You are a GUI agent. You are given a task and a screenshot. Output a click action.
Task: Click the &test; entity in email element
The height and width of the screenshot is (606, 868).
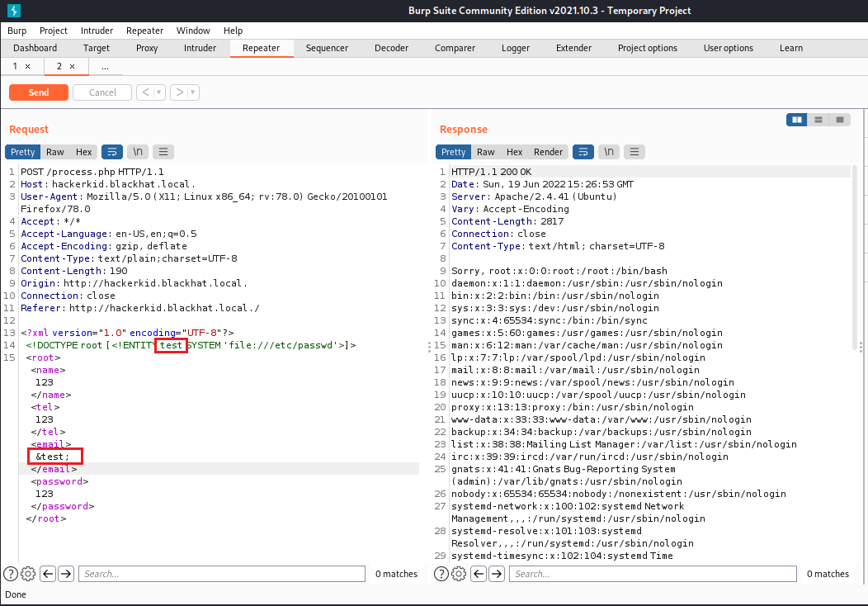coord(53,457)
